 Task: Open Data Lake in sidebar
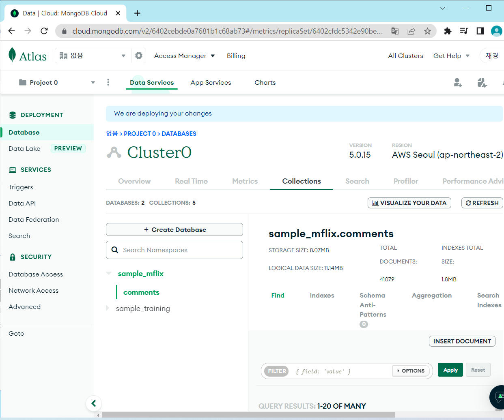pos(24,149)
